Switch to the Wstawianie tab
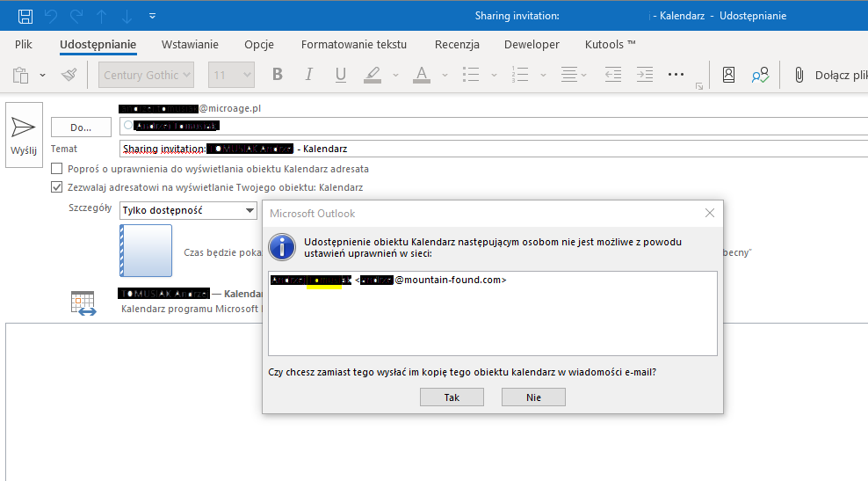Screen dimensions: 868x481 (190, 44)
